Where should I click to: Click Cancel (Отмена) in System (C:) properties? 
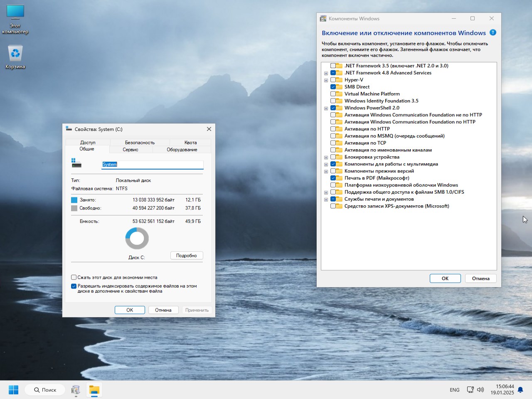coord(163,310)
